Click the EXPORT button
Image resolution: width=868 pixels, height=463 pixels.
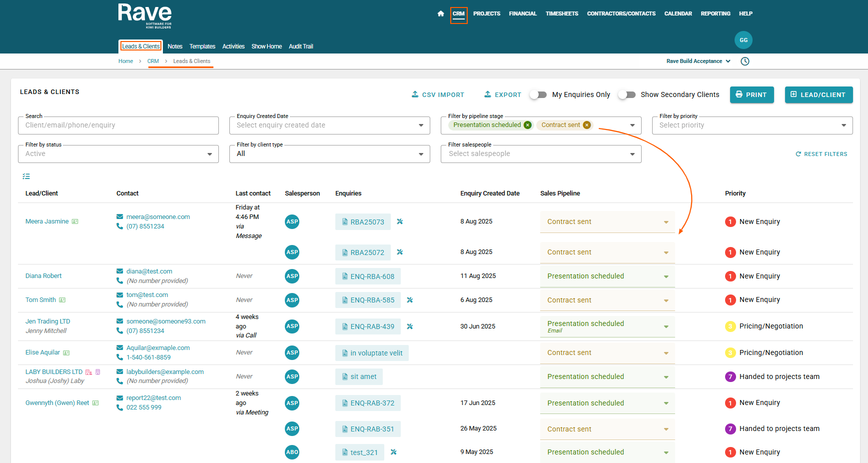click(x=503, y=94)
